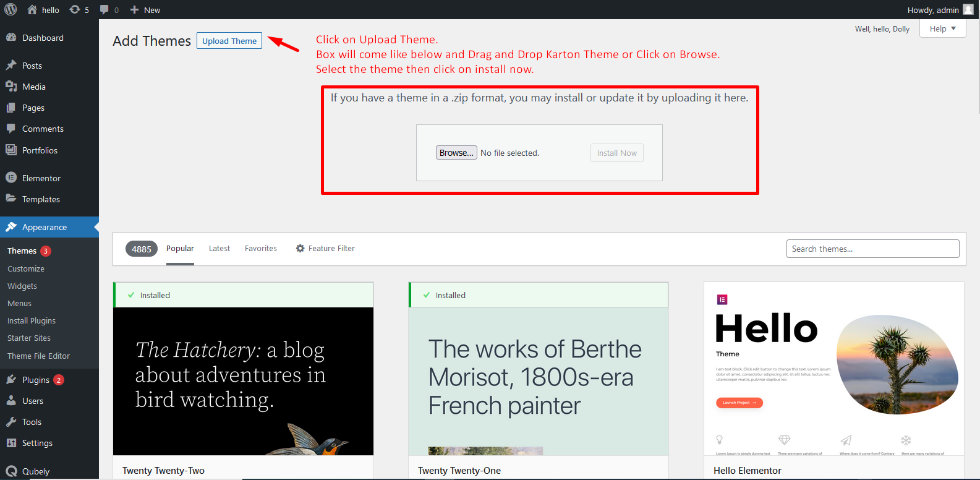Click the WordPress logo icon

tap(11, 10)
